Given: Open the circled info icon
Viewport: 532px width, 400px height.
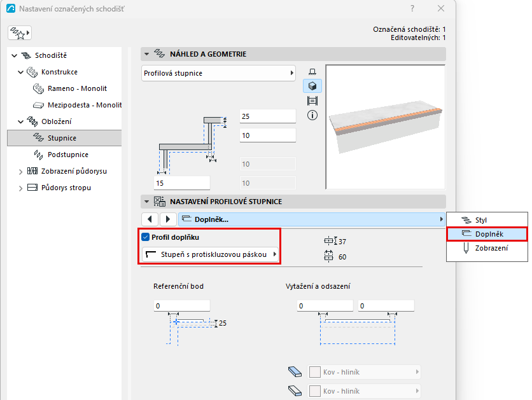Looking at the screenshot, I should [312, 115].
